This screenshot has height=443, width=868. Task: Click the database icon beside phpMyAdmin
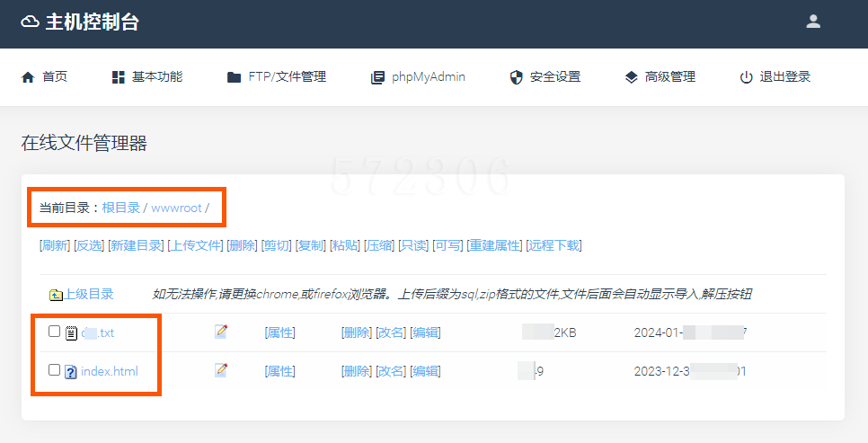pyautogui.click(x=377, y=77)
